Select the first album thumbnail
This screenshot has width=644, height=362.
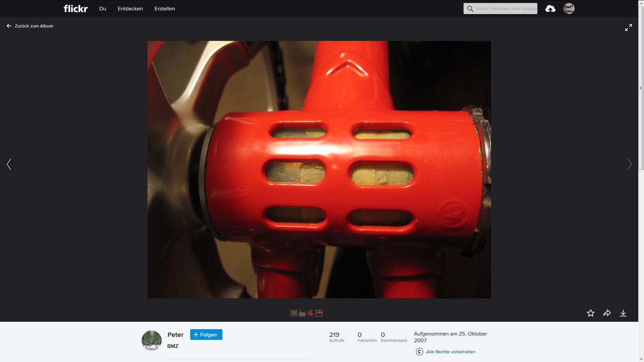pos(294,313)
